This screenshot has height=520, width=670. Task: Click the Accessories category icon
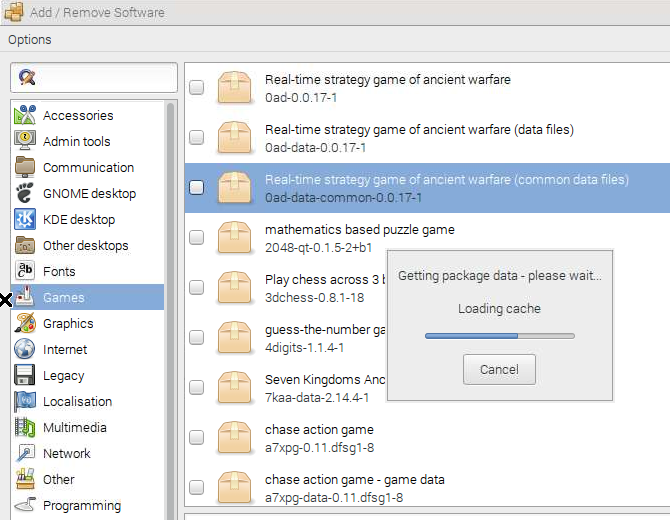(x=25, y=115)
